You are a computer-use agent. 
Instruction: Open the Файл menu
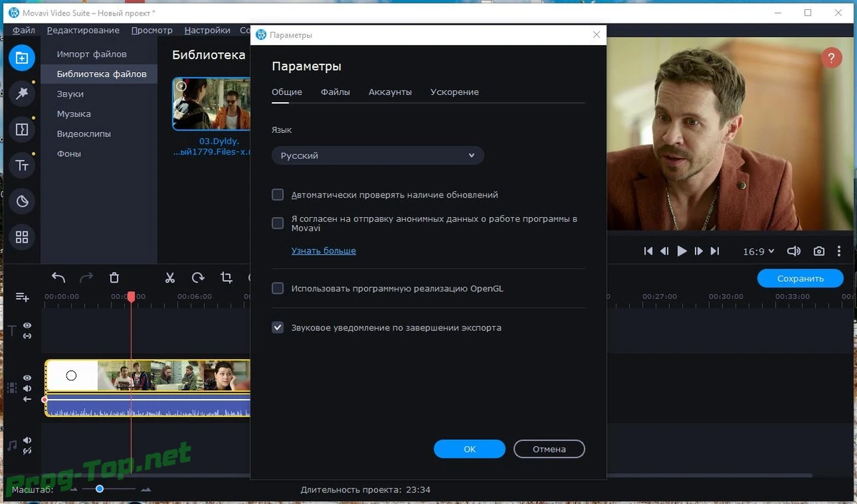click(24, 30)
